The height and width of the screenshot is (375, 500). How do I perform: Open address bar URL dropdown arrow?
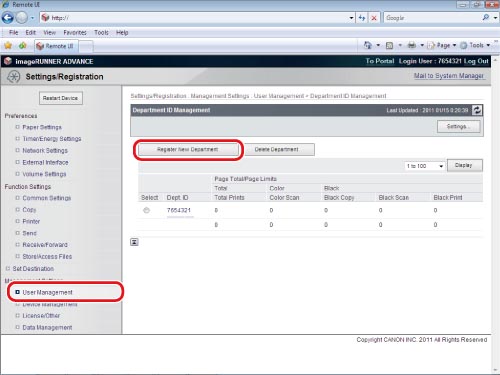[x=351, y=18]
